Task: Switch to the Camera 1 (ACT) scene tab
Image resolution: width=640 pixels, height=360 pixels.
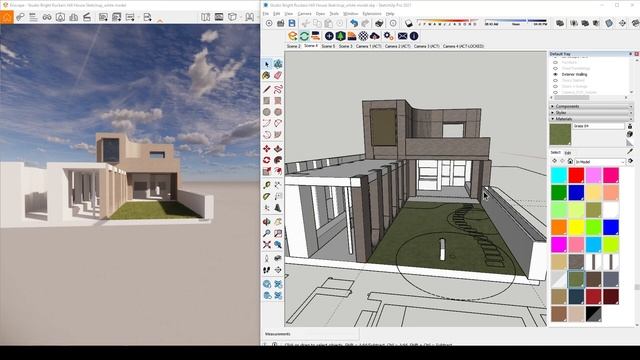Action: pos(368,46)
